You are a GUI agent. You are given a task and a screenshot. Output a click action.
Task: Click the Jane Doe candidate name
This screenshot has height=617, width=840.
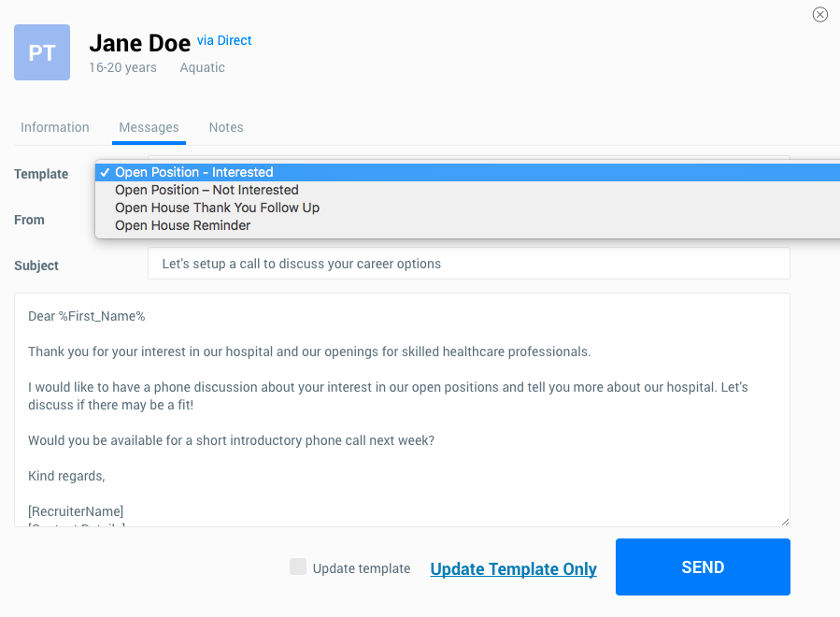(139, 43)
